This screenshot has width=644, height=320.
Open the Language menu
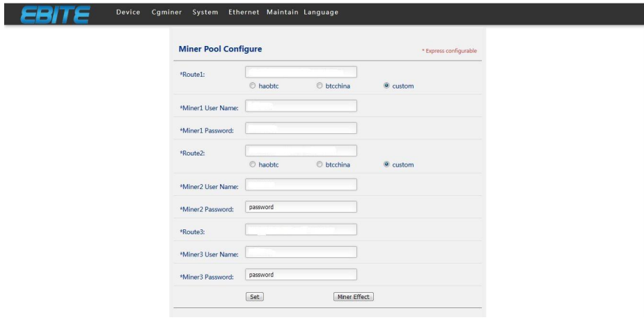click(x=321, y=13)
